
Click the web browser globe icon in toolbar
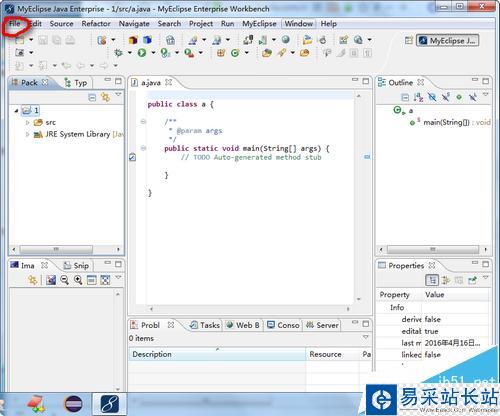click(285, 40)
